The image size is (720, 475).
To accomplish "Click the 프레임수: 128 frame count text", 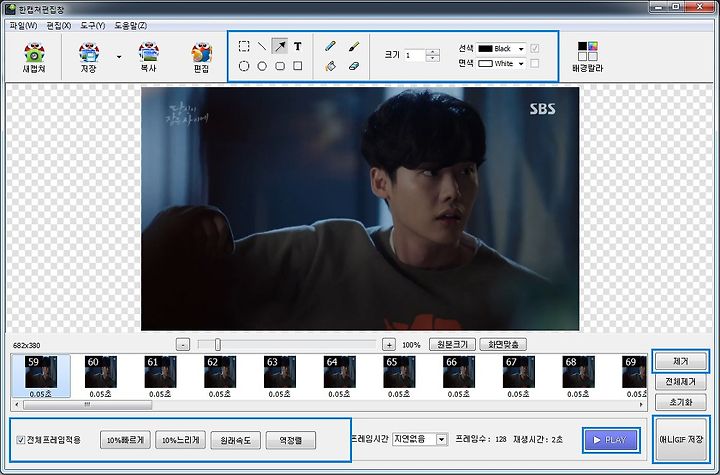I will tap(481, 439).
